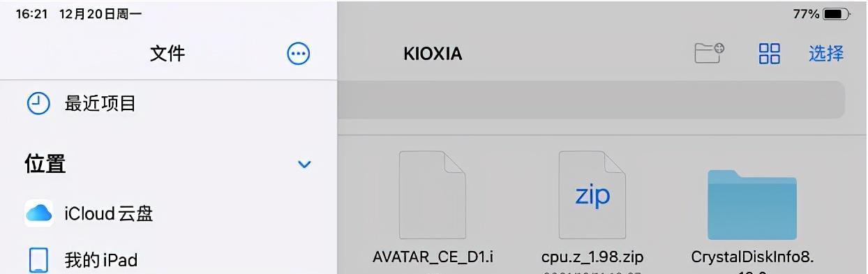Screen dimensions: 868x274
Task: Tap the cpu.z_1.98.zip file name
Action: 592,257
